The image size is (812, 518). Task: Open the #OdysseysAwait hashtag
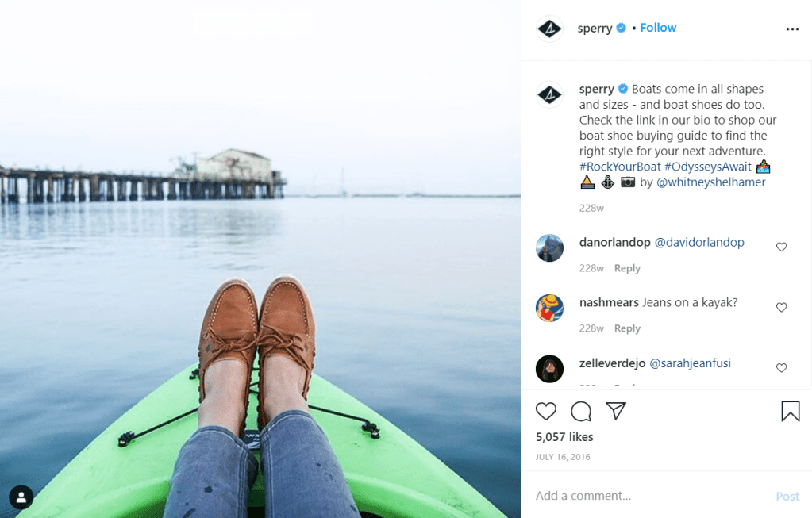point(707,167)
